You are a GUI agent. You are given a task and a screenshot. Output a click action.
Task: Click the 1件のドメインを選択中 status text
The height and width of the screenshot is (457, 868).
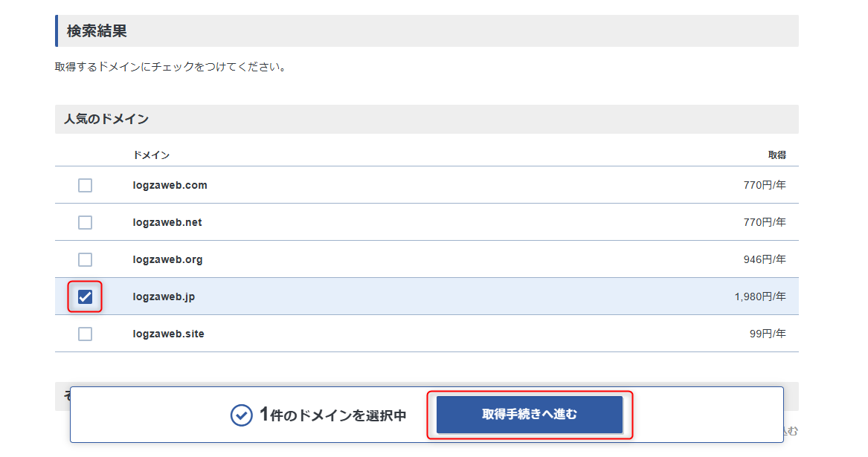[332, 415]
